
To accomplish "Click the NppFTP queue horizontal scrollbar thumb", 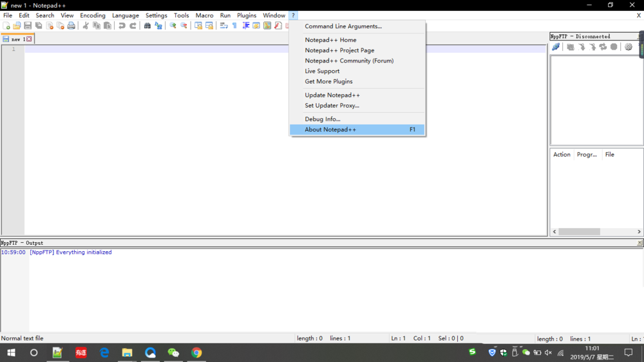I will pos(579,232).
